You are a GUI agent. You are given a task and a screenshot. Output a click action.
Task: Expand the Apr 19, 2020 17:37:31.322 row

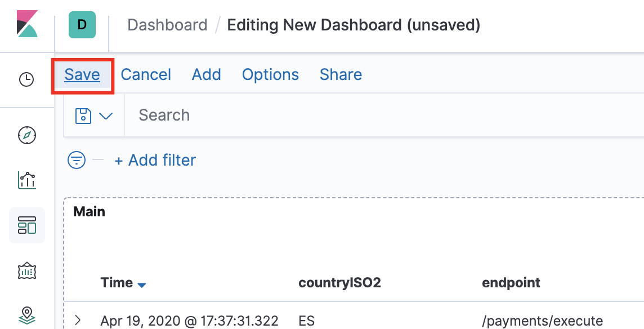click(78, 321)
